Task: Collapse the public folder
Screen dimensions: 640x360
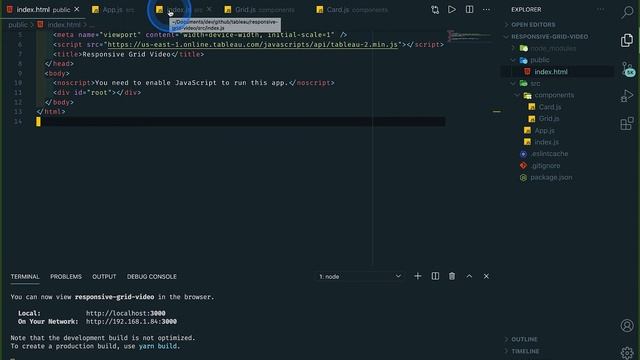Action: [540, 60]
